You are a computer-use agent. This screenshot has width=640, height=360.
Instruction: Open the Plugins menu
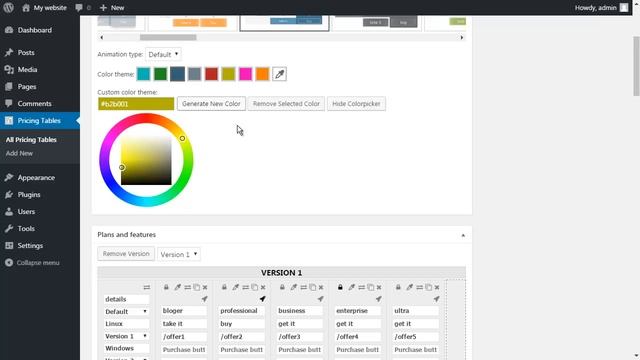point(29,195)
